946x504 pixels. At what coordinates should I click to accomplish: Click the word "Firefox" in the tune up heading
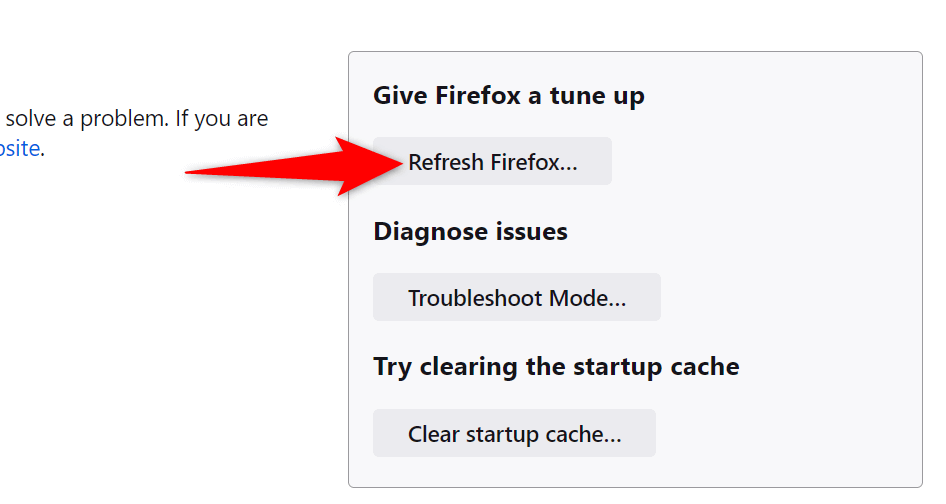tap(476, 96)
